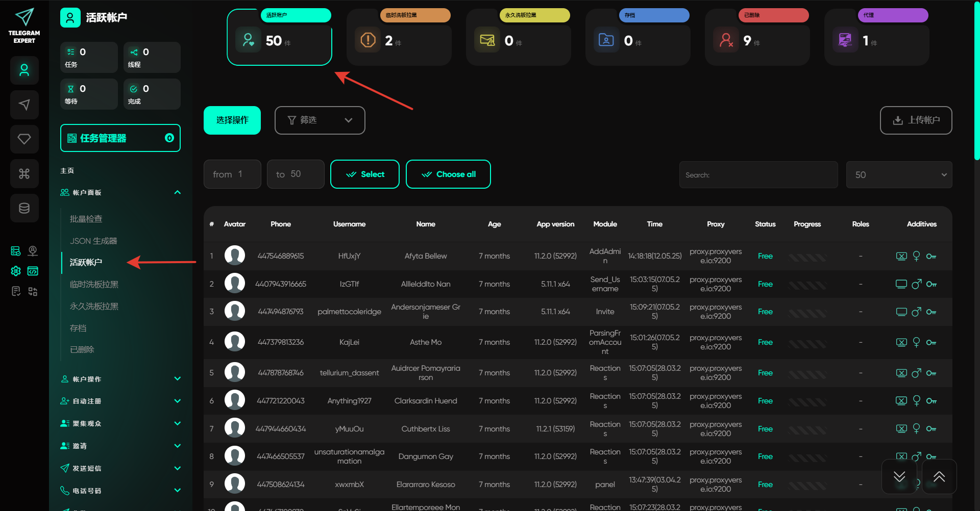Screen dimensions: 980x511
Task: Open the paper plane section in left rail
Action: coord(24,105)
